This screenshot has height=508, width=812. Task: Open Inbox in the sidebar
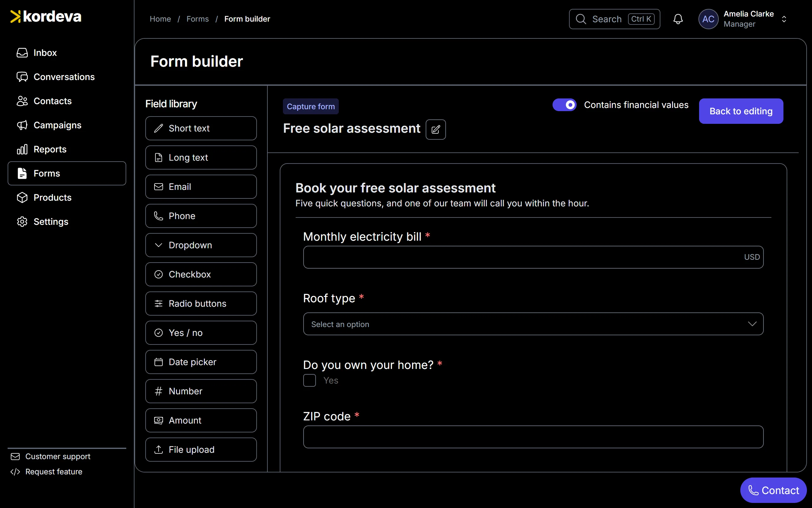67,53
